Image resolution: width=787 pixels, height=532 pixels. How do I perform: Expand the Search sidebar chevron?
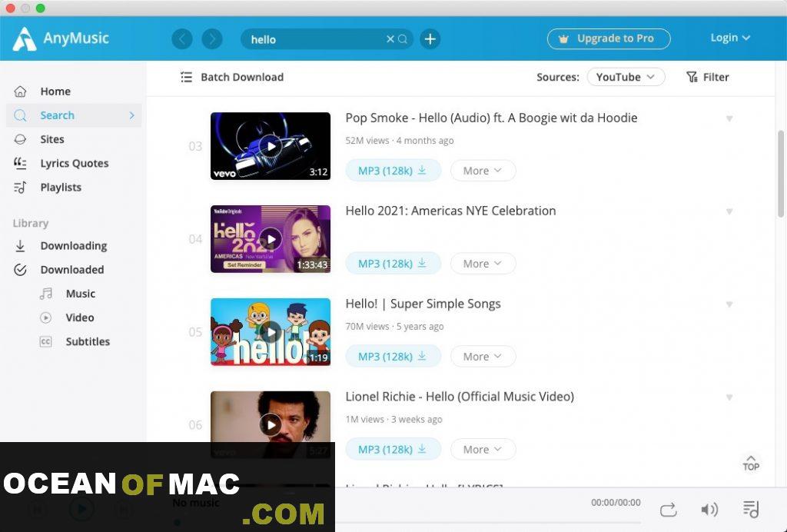(x=131, y=115)
